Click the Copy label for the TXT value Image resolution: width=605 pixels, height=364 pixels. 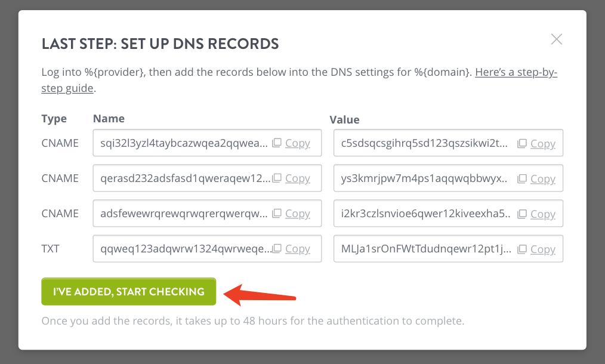click(x=542, y=249)
